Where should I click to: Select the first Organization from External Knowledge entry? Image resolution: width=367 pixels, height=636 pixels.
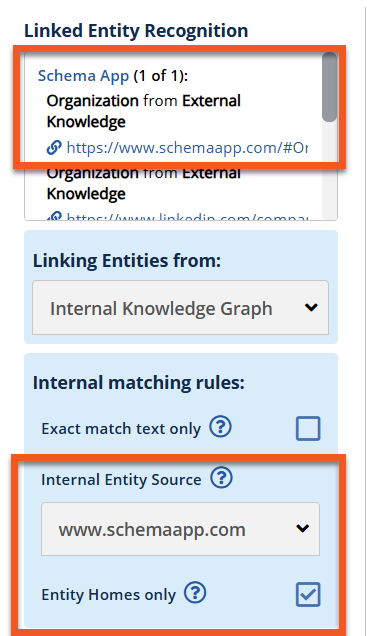(x=144, y=111)
